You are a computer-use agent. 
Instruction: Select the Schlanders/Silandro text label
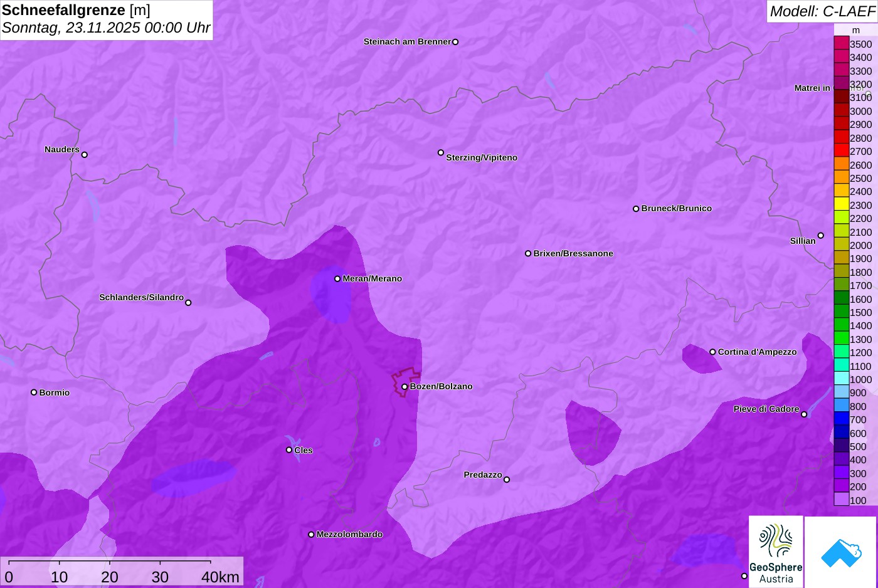click(x=142, y=297)
